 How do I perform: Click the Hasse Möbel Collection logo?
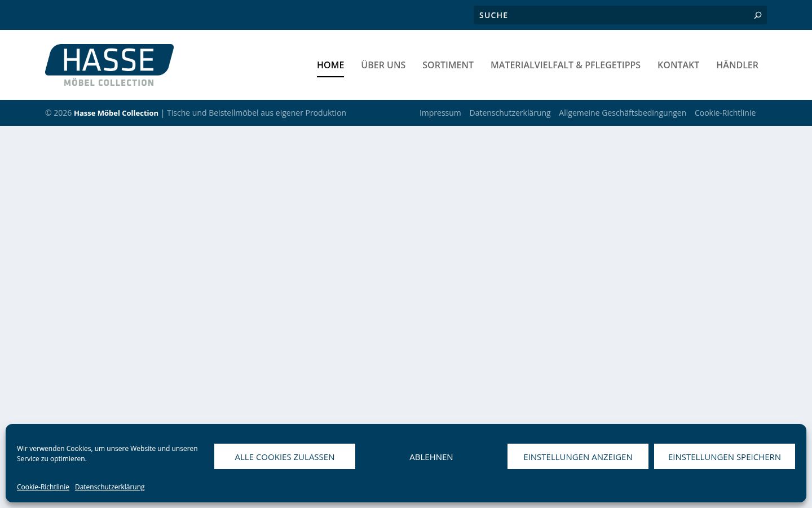[x=109, y=65]
